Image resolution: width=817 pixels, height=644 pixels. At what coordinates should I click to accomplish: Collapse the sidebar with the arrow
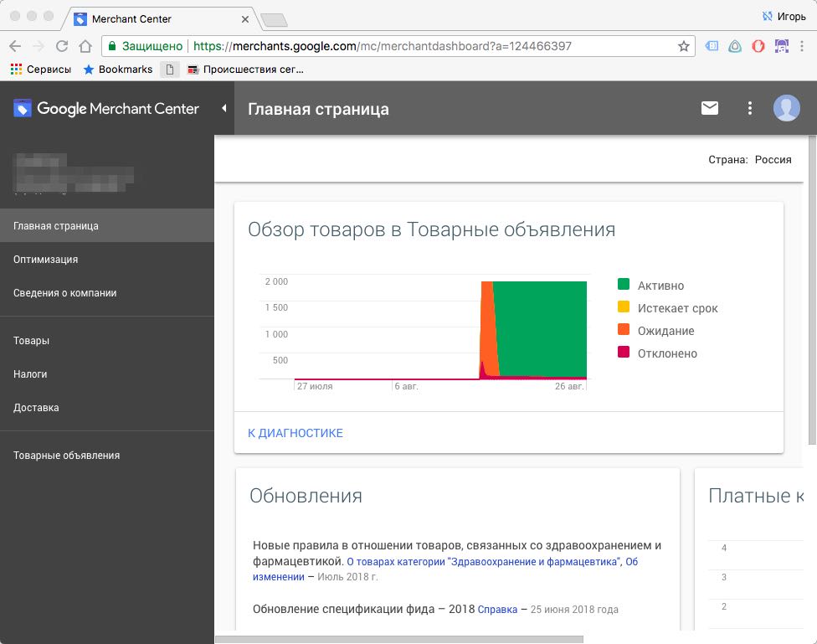[224, 108]
